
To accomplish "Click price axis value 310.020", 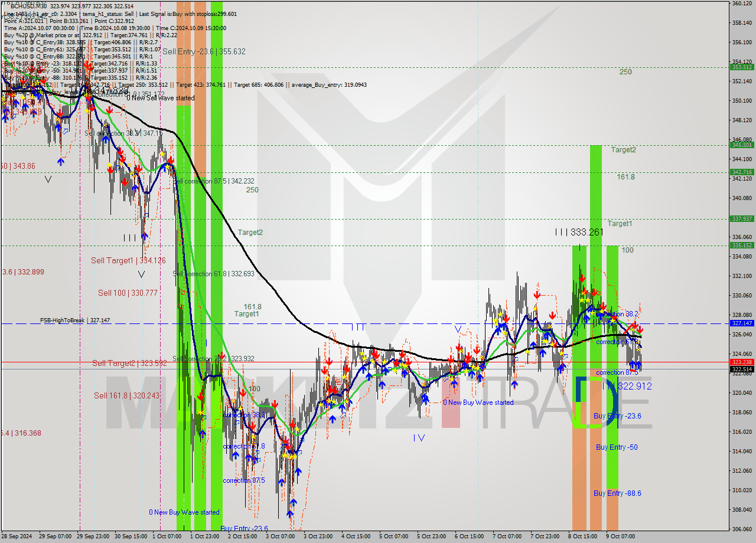I will pyautogui.click(x=742, y=490).
